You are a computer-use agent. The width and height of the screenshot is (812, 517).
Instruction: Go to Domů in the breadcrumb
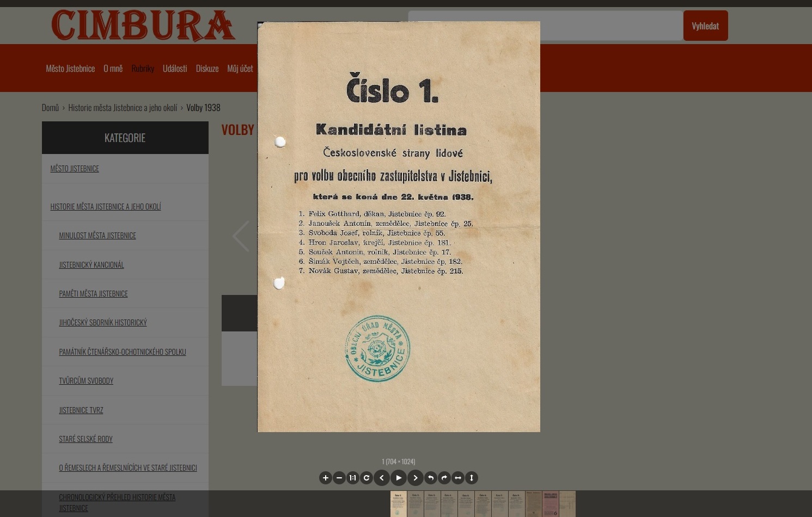50,108
